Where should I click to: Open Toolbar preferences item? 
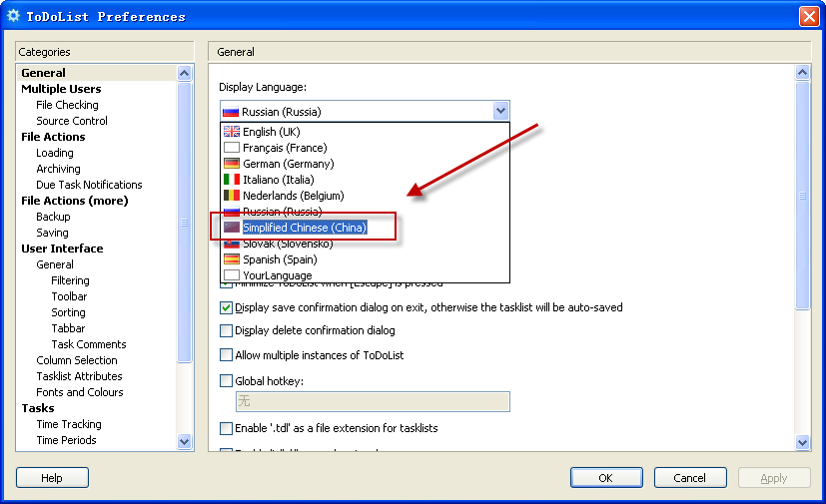tap(69, 296)
